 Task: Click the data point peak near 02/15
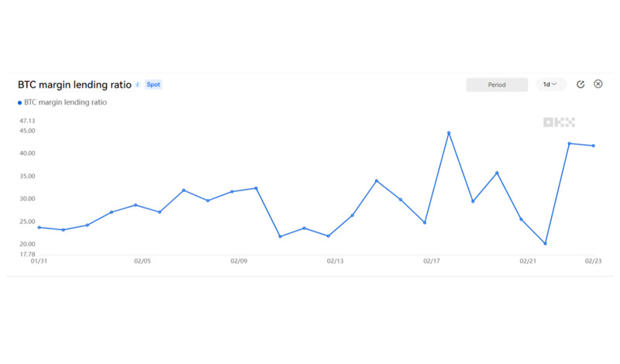pos(377,181)
